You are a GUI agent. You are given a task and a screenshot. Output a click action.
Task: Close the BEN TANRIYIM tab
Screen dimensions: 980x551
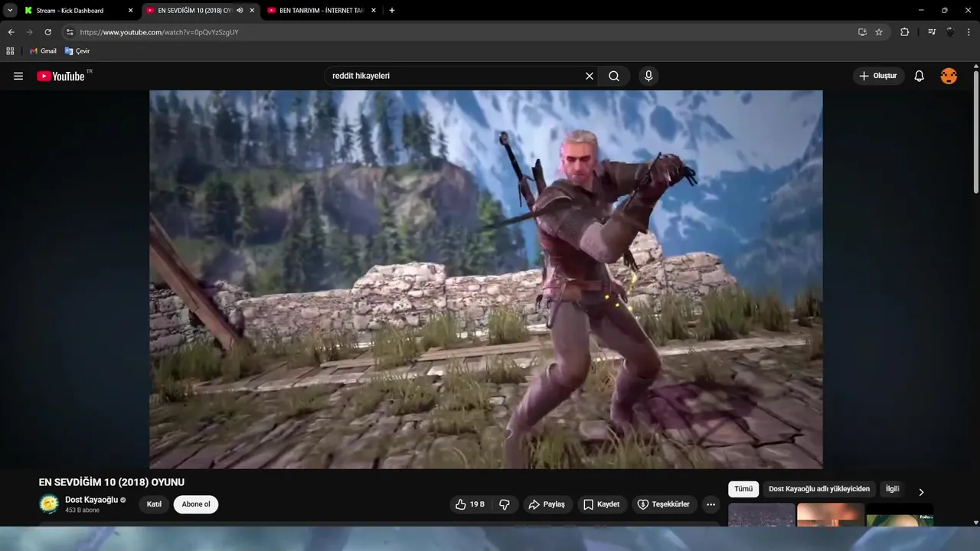click(x=373, y=11)
